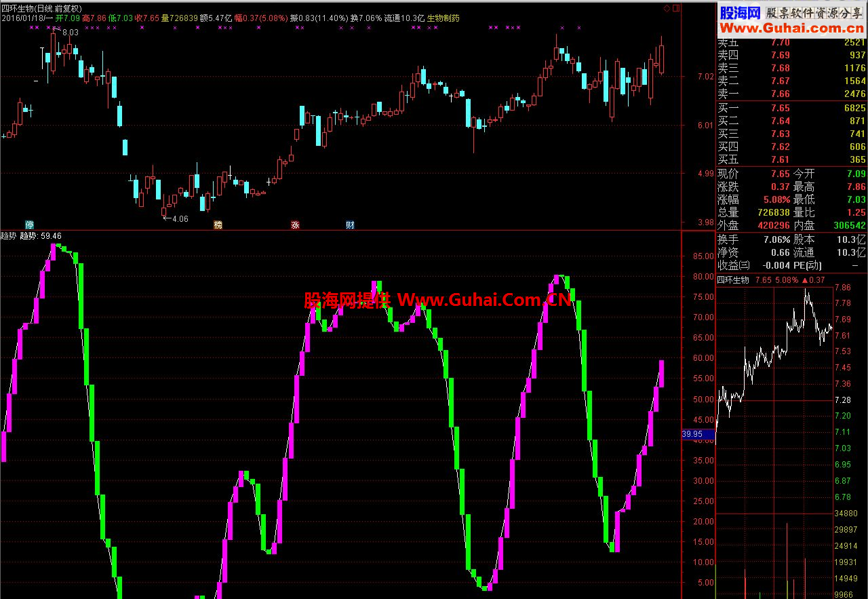This screenshot has height=599, width=868.
Task: Click the 换手 value 7.06% in quote panel
Action: 776,239
